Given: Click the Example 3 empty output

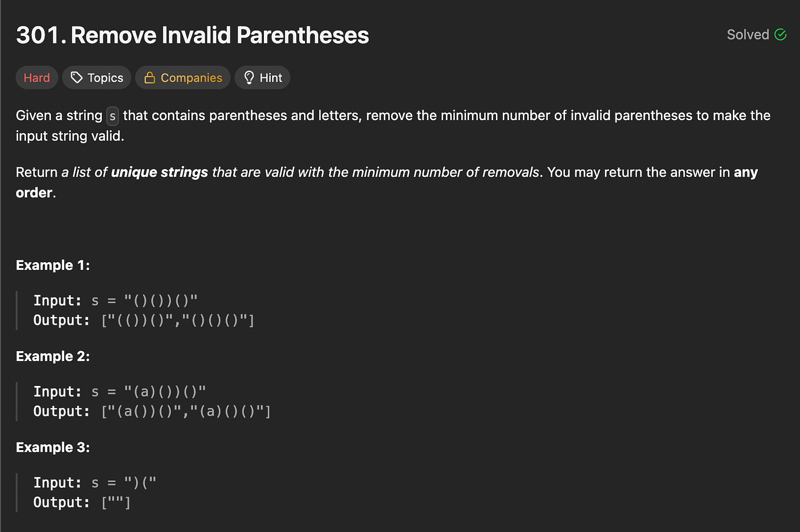Looking at the screenshot, I should tap(116, 503).
